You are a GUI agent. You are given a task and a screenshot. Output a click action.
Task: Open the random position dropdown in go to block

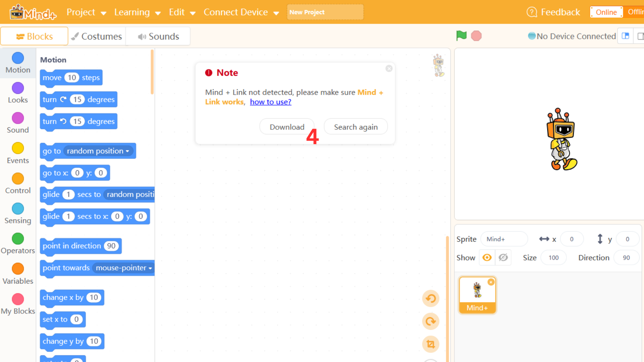(98, 151)
